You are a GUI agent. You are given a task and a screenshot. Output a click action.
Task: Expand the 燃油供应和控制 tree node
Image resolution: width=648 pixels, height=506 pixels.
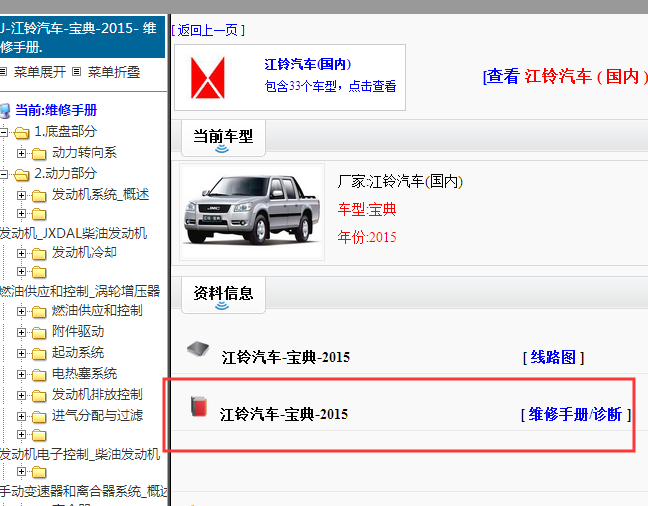[x=21, y=311]
